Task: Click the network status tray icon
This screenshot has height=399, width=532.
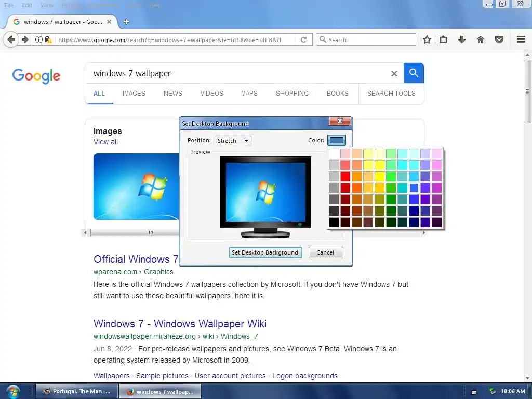Action: click(493, 391)
